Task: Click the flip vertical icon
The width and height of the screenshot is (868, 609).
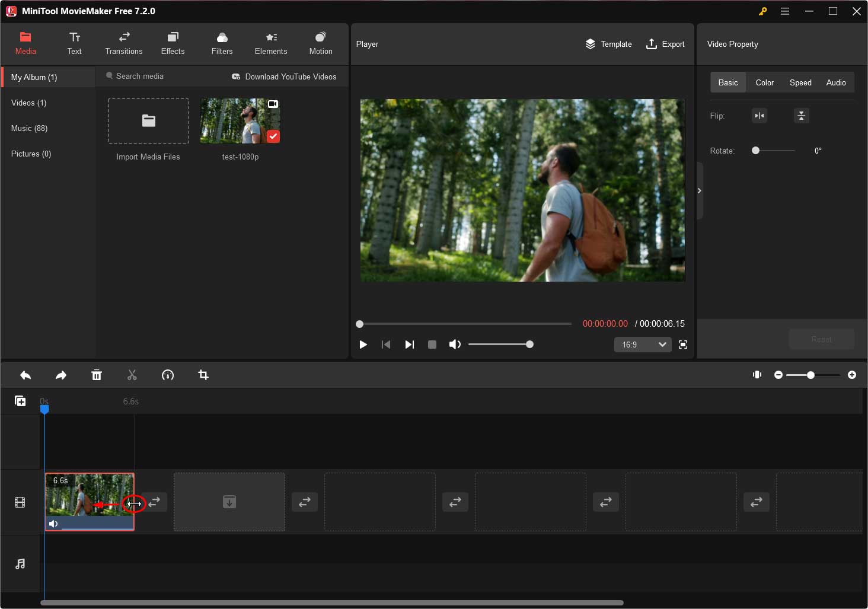Action: tap(801, 116)
